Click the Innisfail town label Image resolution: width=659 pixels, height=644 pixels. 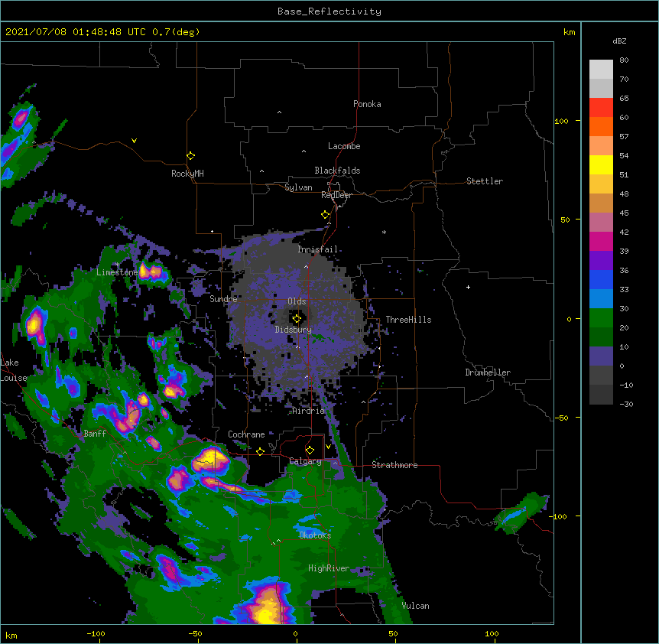tap(317, 249)
